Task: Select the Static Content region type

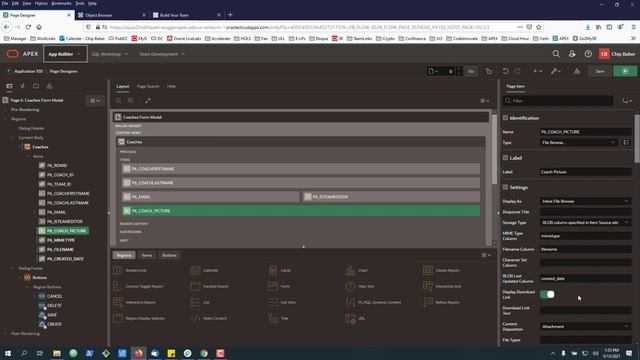Action: (x=209, y=318)
